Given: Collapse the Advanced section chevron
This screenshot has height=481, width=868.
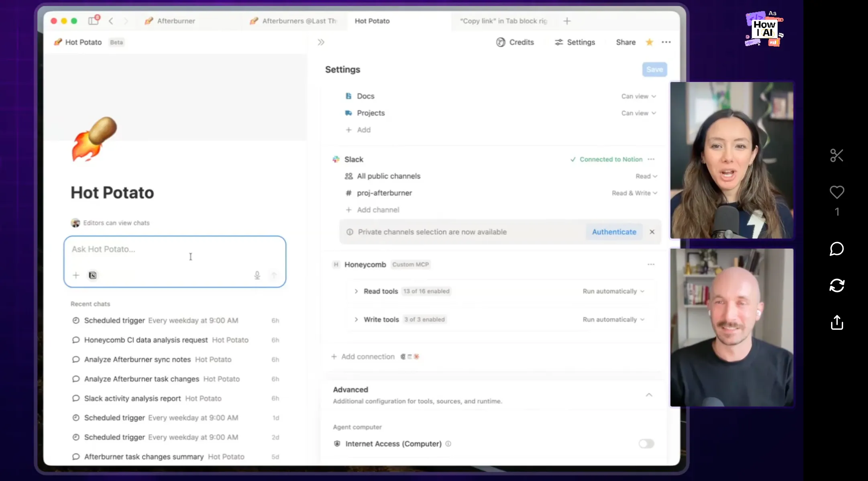Looking at the screenshot, I should (649, 395).
